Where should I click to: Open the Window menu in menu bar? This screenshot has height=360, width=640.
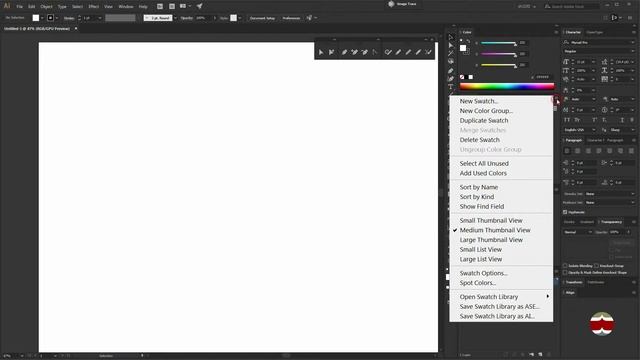pos(126,7)
